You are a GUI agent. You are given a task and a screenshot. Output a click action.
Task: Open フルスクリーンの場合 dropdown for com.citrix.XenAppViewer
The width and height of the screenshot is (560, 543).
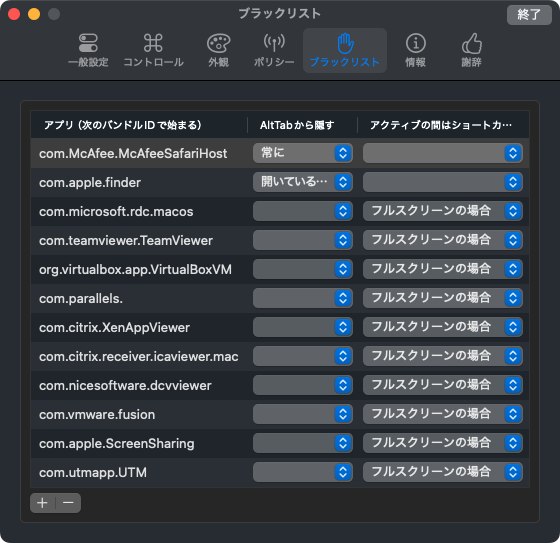(443, 327)
